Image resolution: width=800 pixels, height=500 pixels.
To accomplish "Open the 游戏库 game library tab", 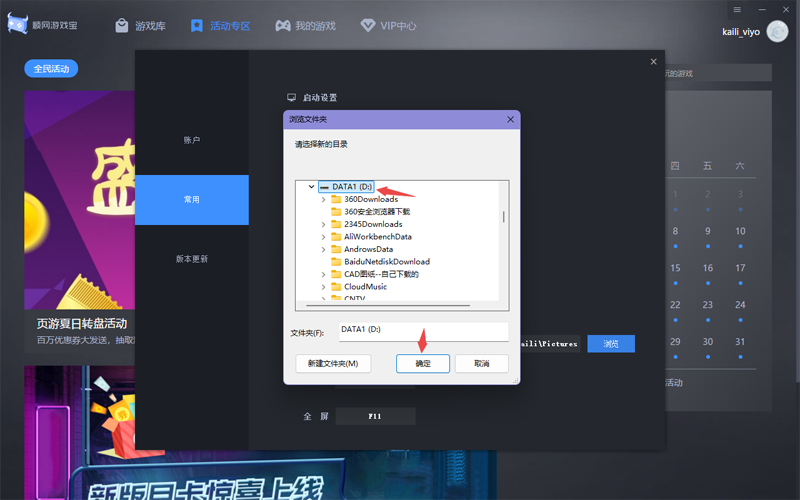I will [x=140, y=26].
